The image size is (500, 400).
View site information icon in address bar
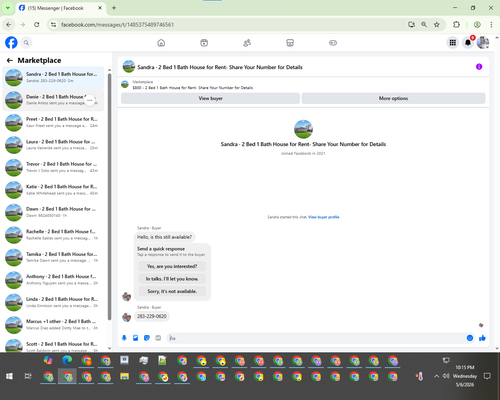point(53,25)
